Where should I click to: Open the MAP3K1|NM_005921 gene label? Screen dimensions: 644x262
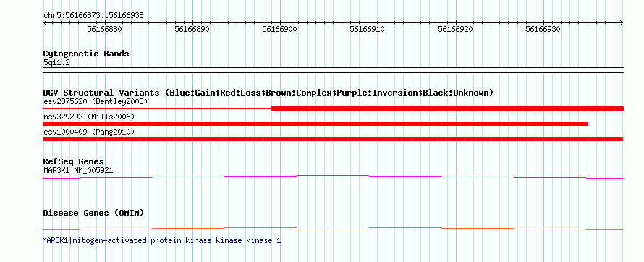(x=78, y=170)
